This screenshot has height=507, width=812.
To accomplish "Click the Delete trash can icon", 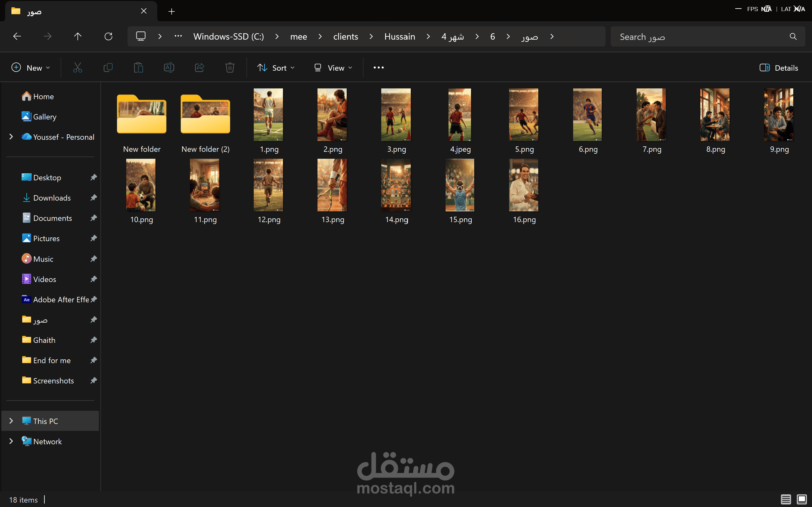I will coord(230,68).
